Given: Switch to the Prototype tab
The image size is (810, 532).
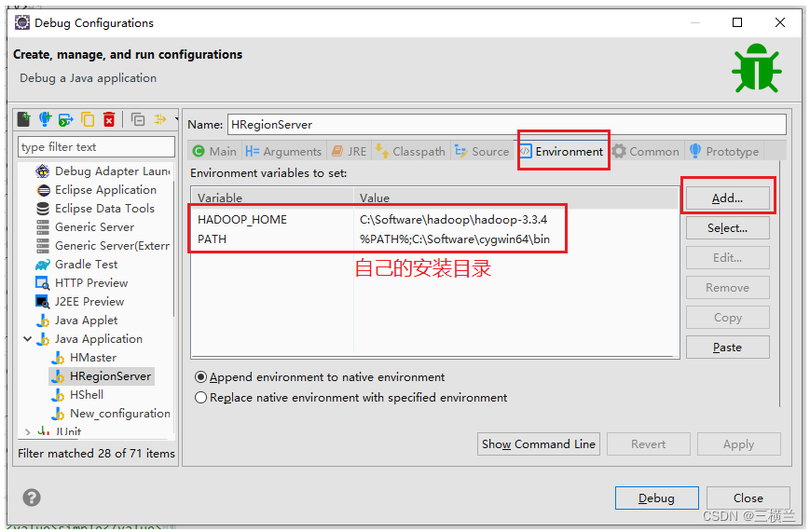Looking at the screenshot, I should [x=725, y=151].
